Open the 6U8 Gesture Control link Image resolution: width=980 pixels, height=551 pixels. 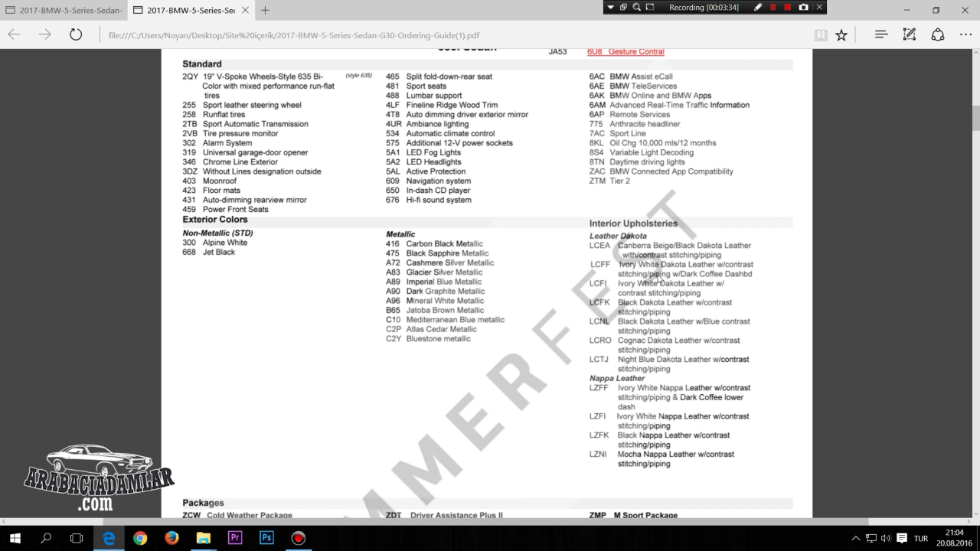626,52
